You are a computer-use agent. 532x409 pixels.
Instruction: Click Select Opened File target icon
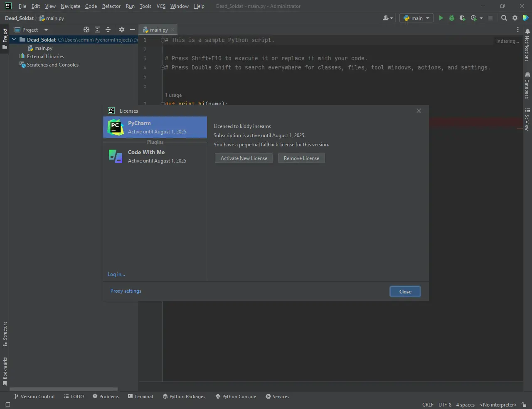tap(86, 30)
